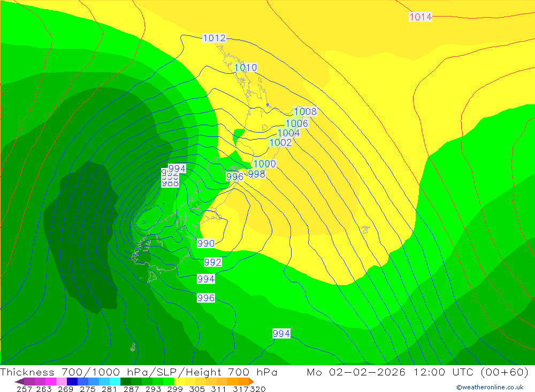Click the 275 legend scale value
Viewport: 535px width, 392px height.
(87, 389)
